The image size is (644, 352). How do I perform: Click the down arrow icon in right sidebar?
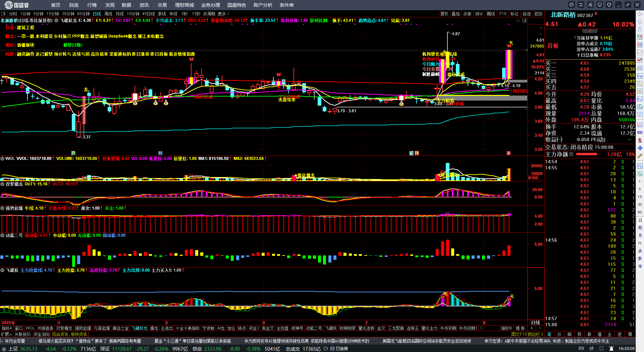(x=640, y=30)
